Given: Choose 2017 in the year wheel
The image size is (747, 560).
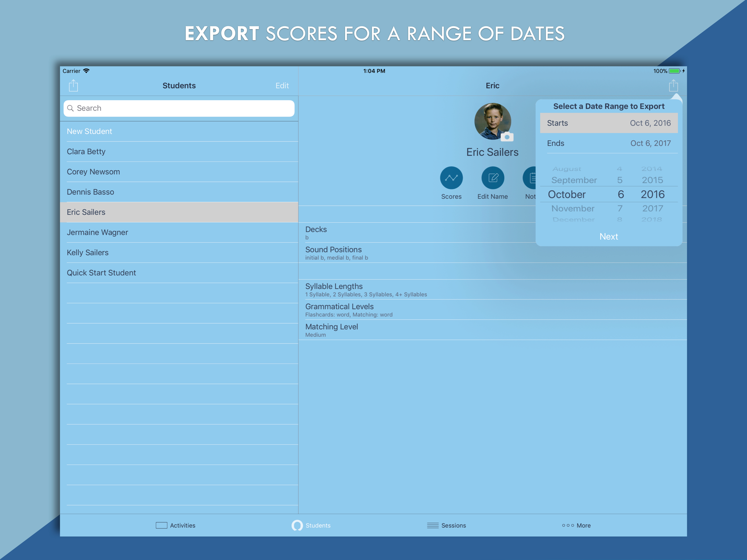Looking at the screenshot, I should [x=652, y=208].
